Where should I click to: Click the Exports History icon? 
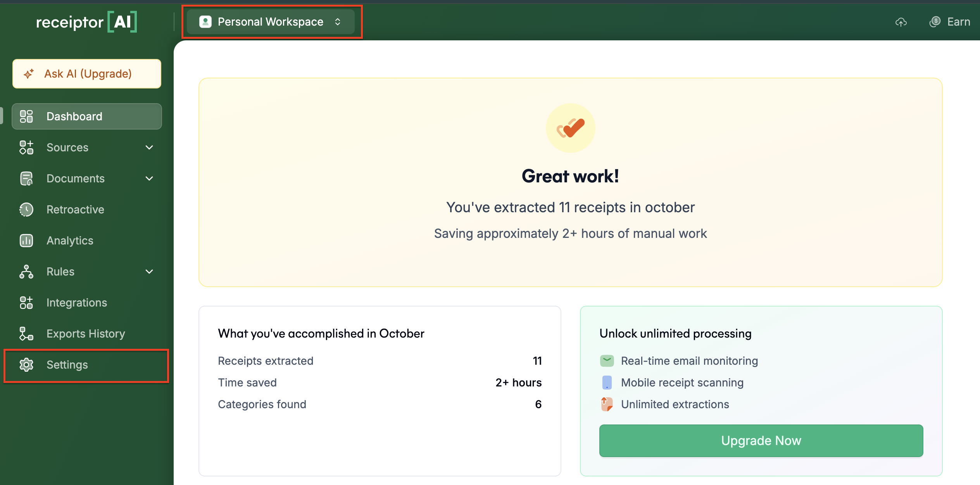[x=26, y=334]
